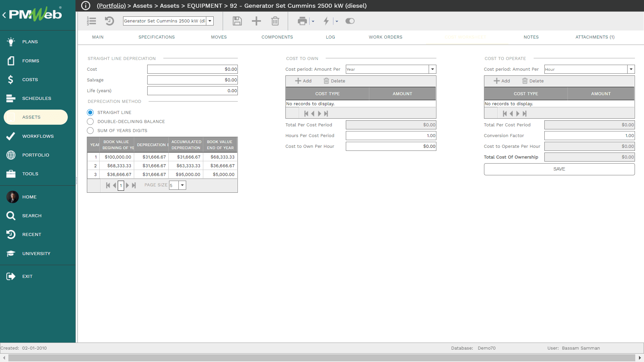Screen dimensions: 644x362
Task: Switch to the Work Orders tab
Action: tap(385, 37)
